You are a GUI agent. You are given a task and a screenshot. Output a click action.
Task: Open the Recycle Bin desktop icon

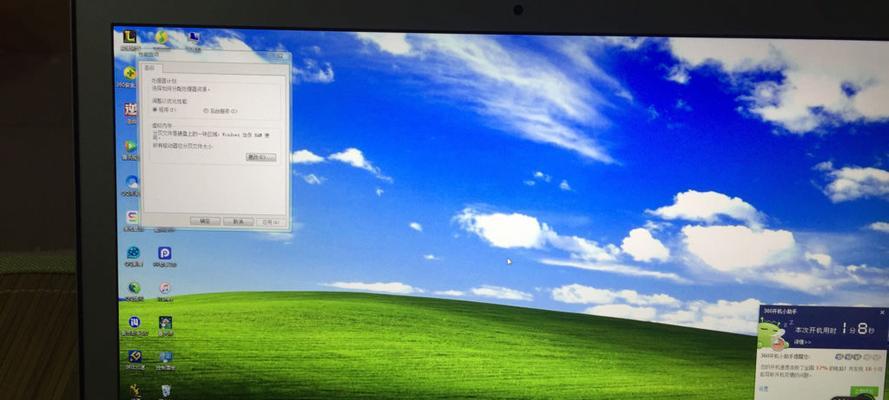(167, 390)
